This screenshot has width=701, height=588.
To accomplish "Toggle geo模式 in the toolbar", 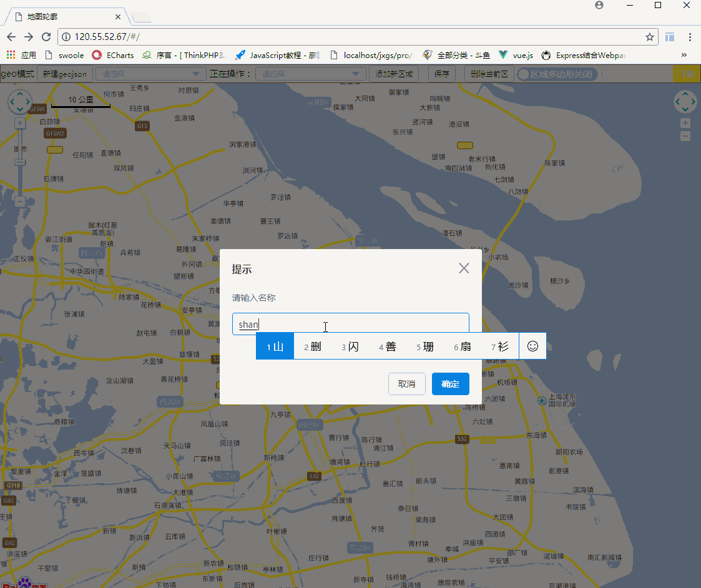I will click(18, 74).
